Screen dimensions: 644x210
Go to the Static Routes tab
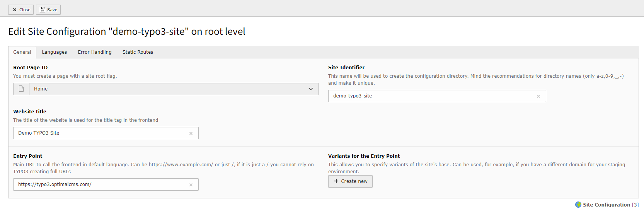(138, 52)
